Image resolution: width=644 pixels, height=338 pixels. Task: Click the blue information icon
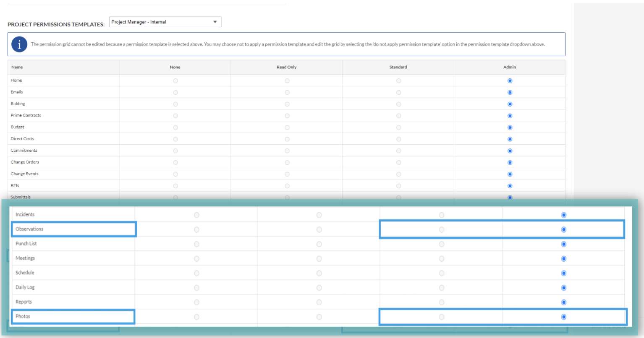point(19,44)
